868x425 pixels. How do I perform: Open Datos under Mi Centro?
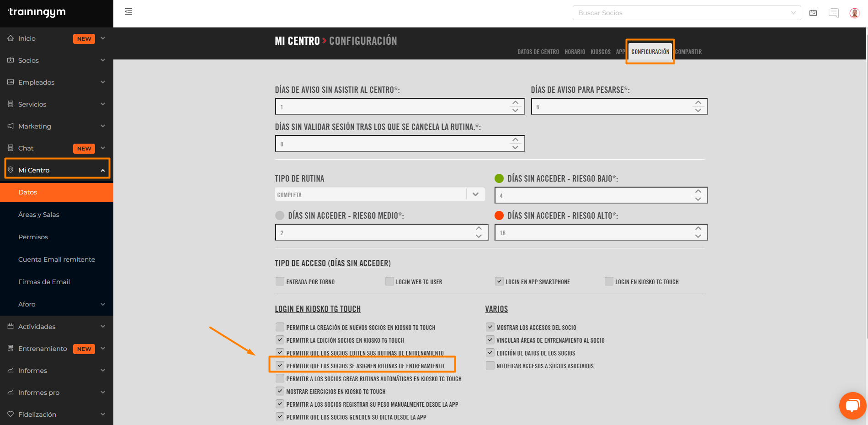click(57, 192)
